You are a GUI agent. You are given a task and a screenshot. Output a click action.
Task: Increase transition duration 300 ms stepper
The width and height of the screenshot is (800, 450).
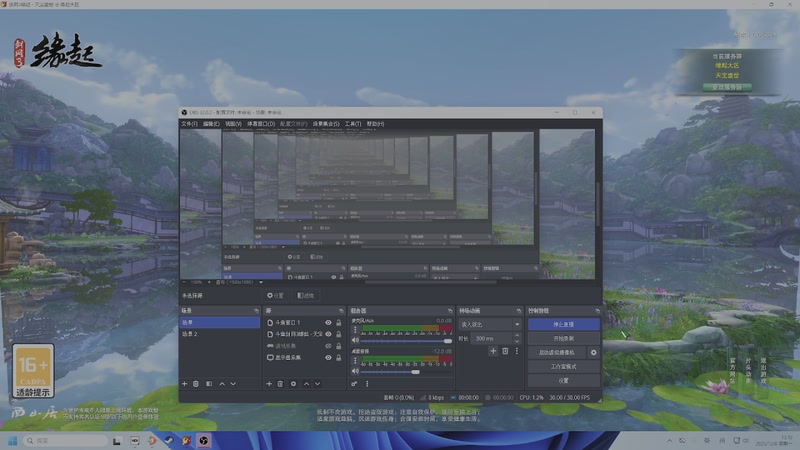517,336
